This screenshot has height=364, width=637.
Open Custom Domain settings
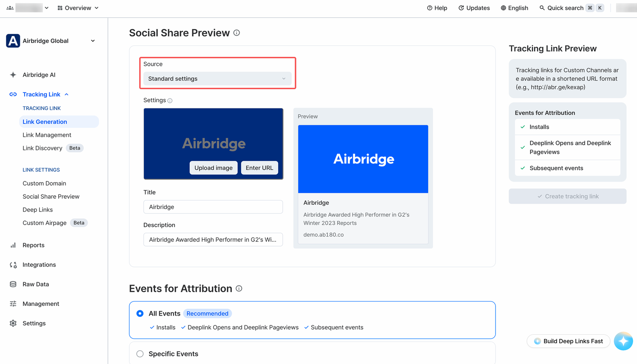click(44, 183)
